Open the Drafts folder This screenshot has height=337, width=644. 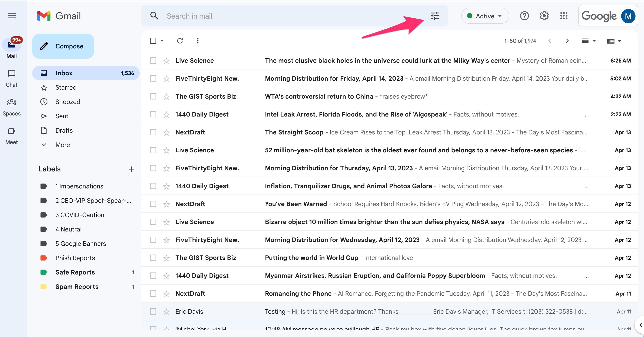pyautogui.click(x=86, y=130)
